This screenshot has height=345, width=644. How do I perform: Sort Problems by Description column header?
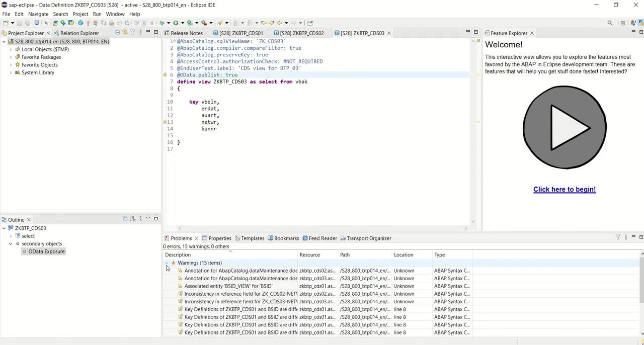[x=230, y=255]
